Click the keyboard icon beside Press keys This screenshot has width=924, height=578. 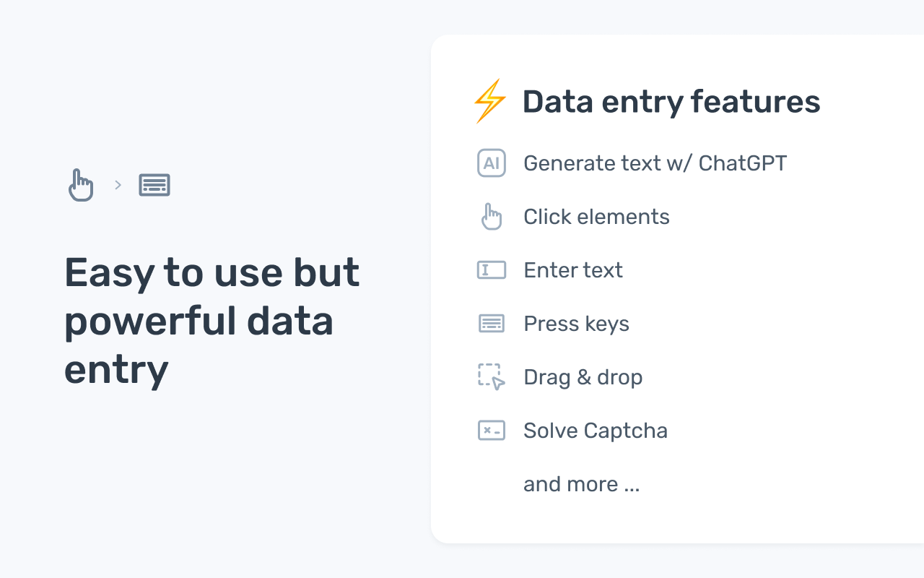[x=492, y=324]
